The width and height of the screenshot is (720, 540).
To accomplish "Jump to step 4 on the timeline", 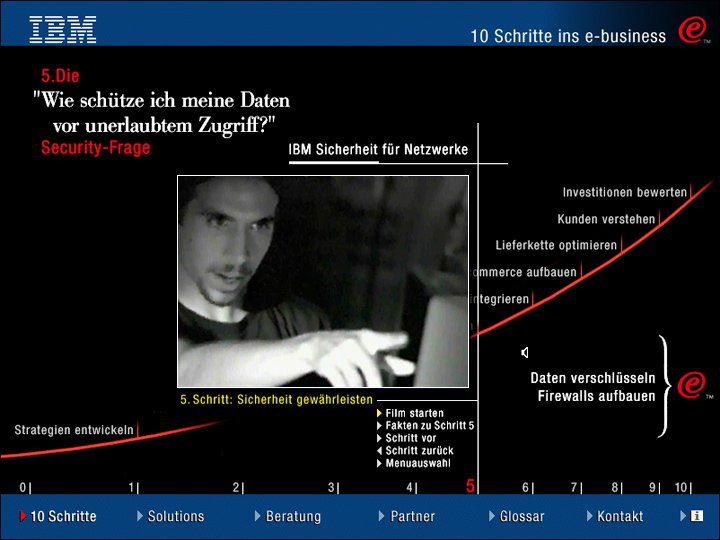I will click(x=412, y=487).
